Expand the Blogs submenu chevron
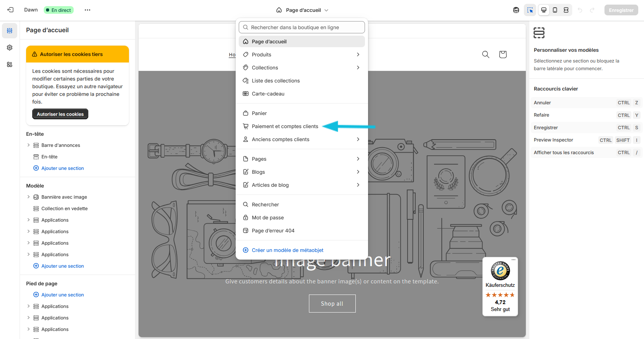The height and width of the screenshot is (339, 644). [358, 172]
